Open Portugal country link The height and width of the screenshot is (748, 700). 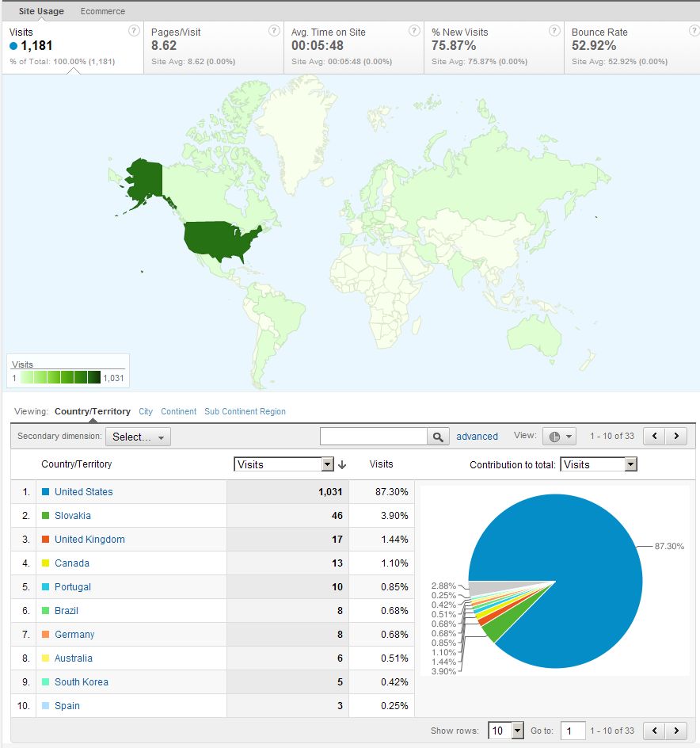click(x=73, y=587)
